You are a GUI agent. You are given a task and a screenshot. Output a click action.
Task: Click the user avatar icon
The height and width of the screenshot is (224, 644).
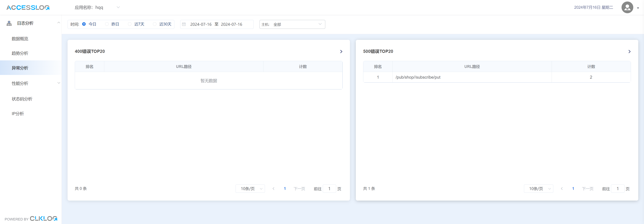click(627, 8)
